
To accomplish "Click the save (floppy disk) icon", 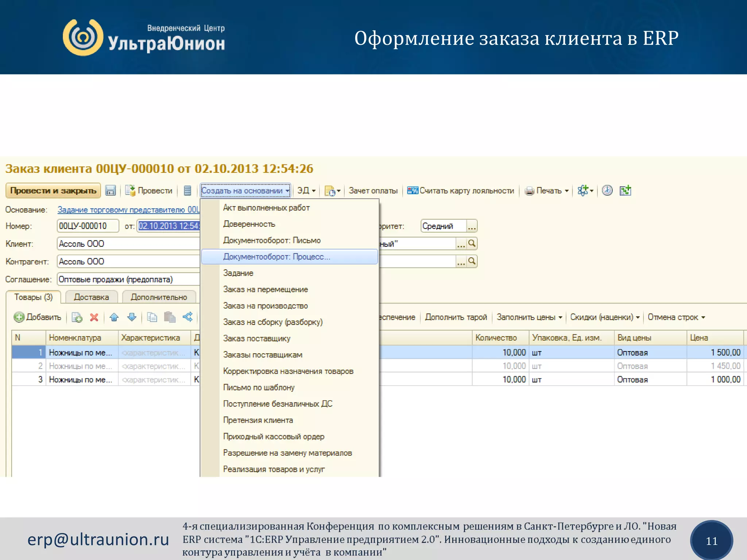I will coord(110,191).
